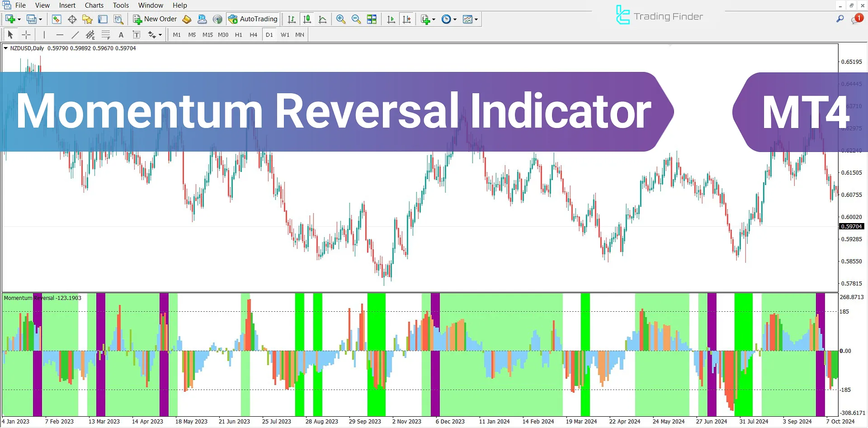Switch to M5 timeframe
868x428 pixels.
point(192,34)
